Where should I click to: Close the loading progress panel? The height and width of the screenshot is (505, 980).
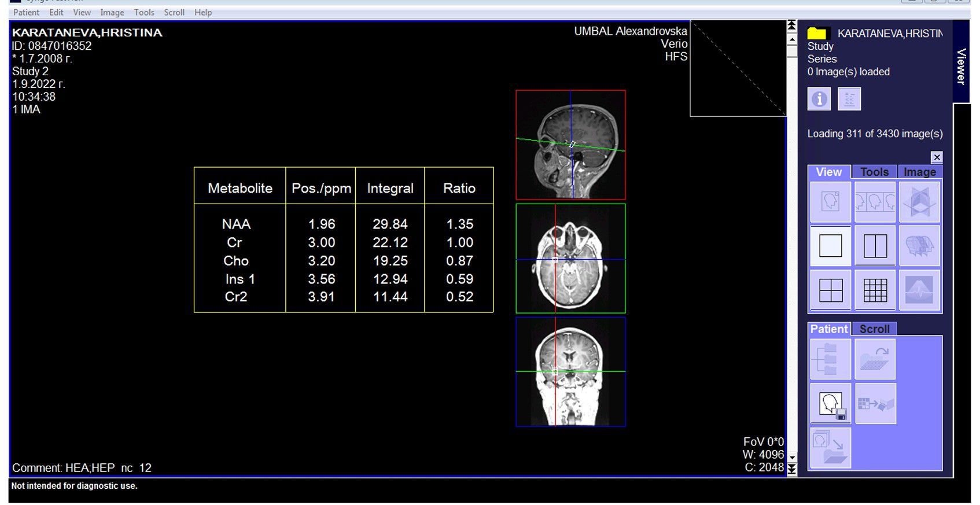pyautogui.click(x=937, y=157)
